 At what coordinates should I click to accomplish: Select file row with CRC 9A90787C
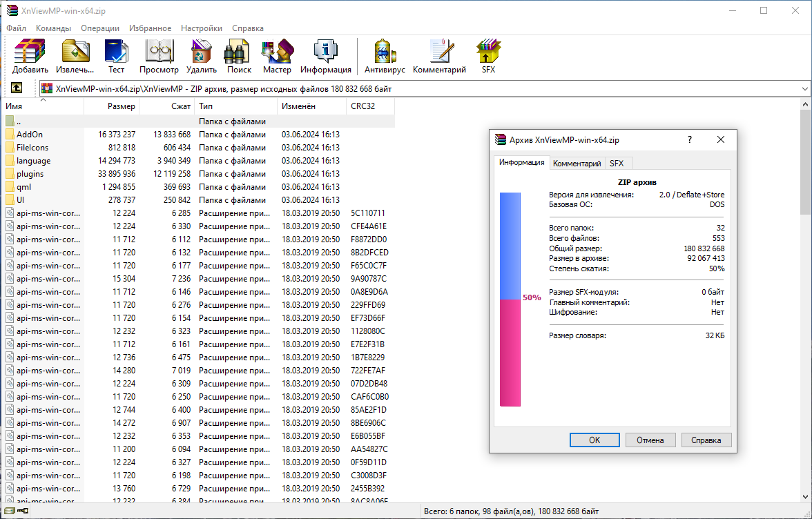click(199, 278)
